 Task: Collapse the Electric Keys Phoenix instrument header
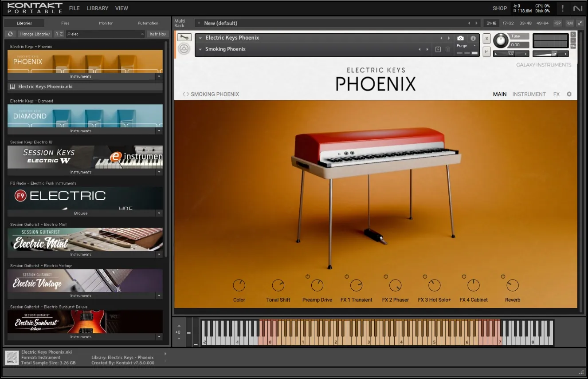[x=200, y=38]
